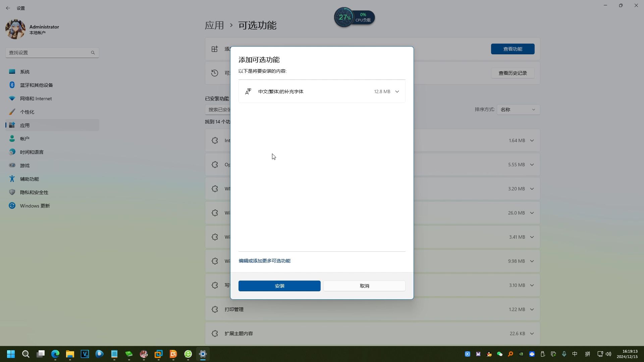644x362 pixels.
Task: Open 个性化 settings
Action: [27, 112]
